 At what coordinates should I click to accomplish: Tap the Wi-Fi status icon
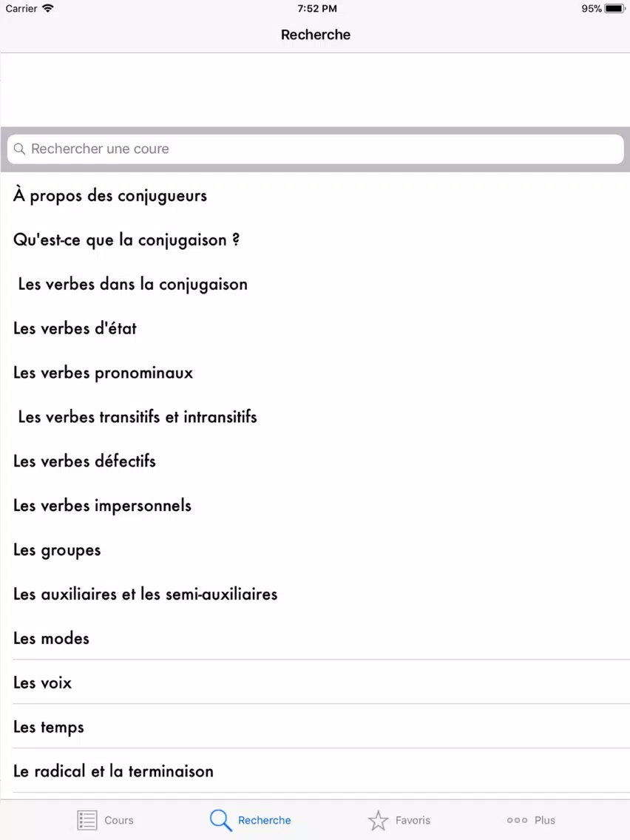tap(48, 8)
